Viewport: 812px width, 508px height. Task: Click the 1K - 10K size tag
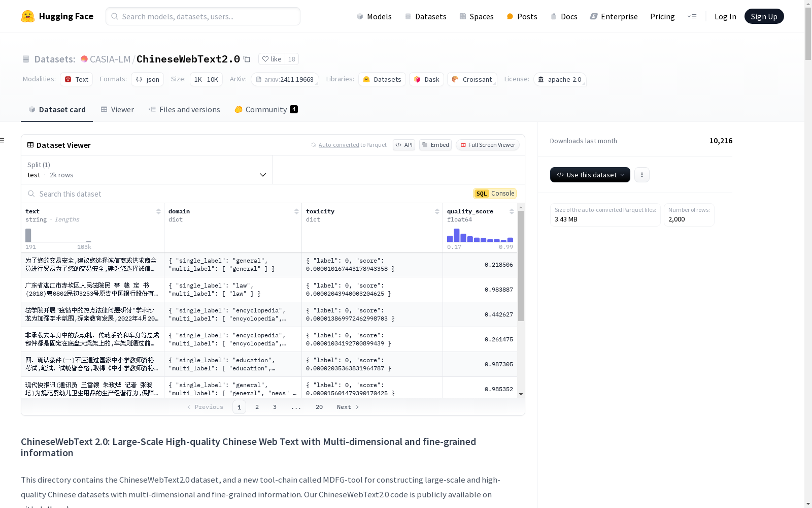(206, 79)
